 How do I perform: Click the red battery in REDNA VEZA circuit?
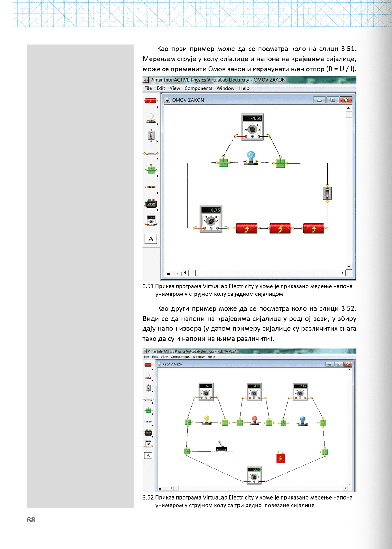point(280,458)
